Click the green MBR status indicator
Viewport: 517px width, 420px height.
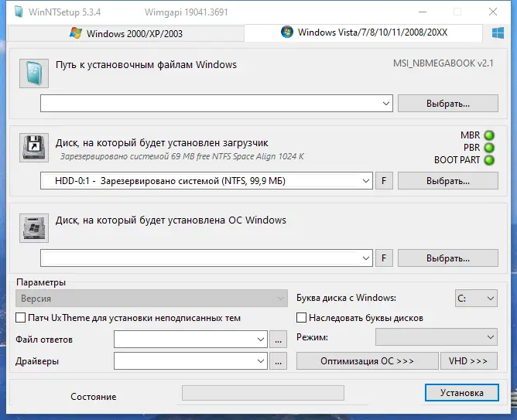click(489, 135)
